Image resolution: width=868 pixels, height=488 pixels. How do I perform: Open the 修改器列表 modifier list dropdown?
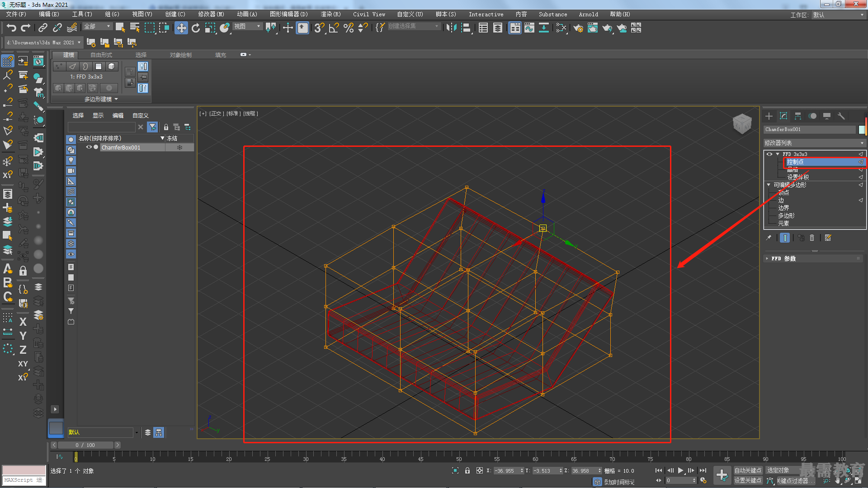tap(814, 143)
